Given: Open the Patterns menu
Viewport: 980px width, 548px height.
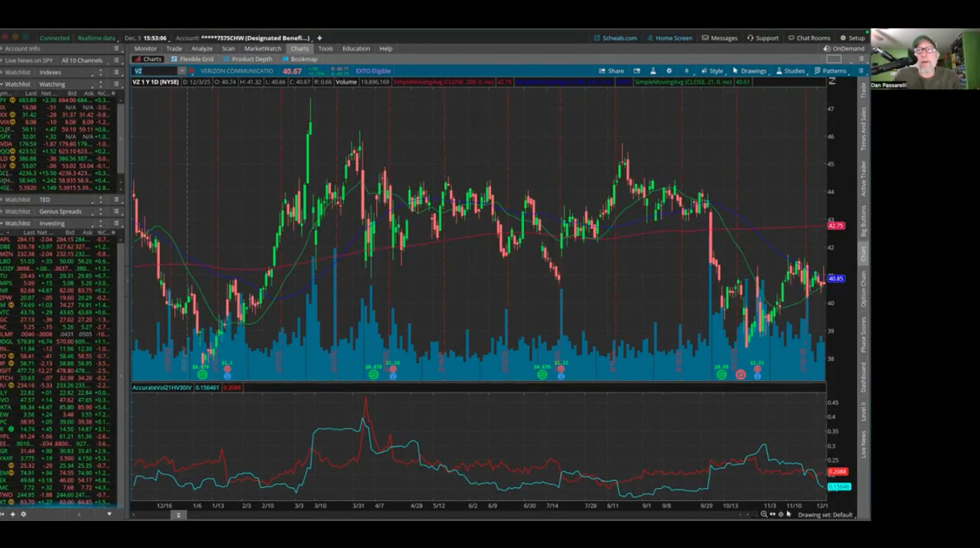Looking at the screenshot, I should (830, 70).
